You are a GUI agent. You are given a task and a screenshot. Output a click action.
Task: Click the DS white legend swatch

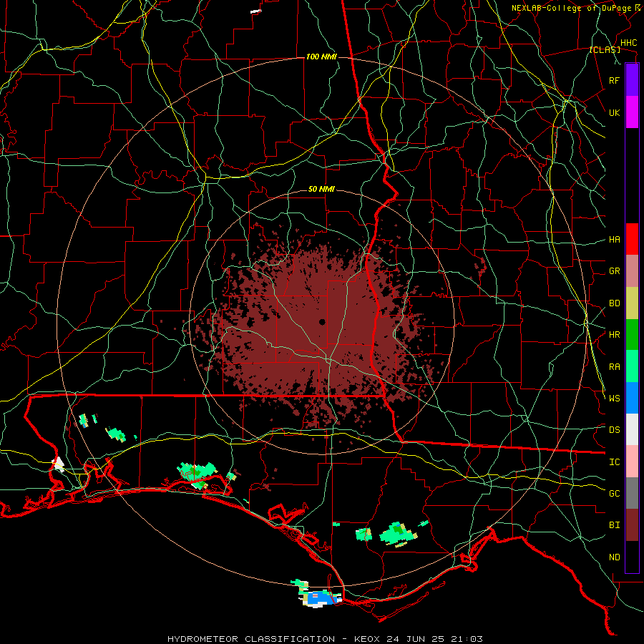tap(632, 429)
